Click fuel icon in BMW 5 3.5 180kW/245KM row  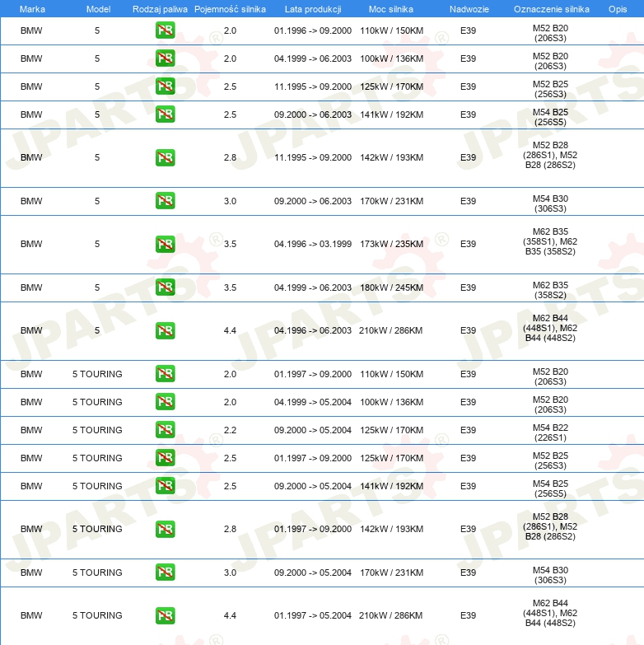pyautogui.click(x=165, y=287)
